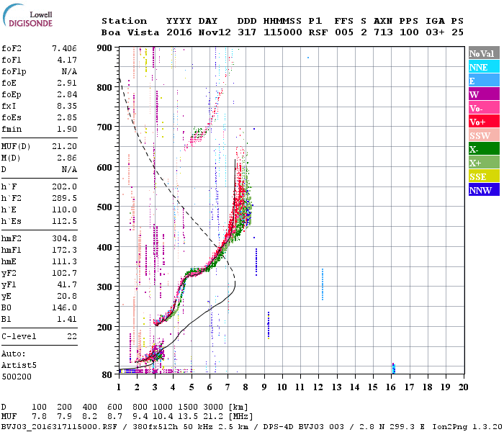Select the W purple legend swatch

[x=484, y=94]
